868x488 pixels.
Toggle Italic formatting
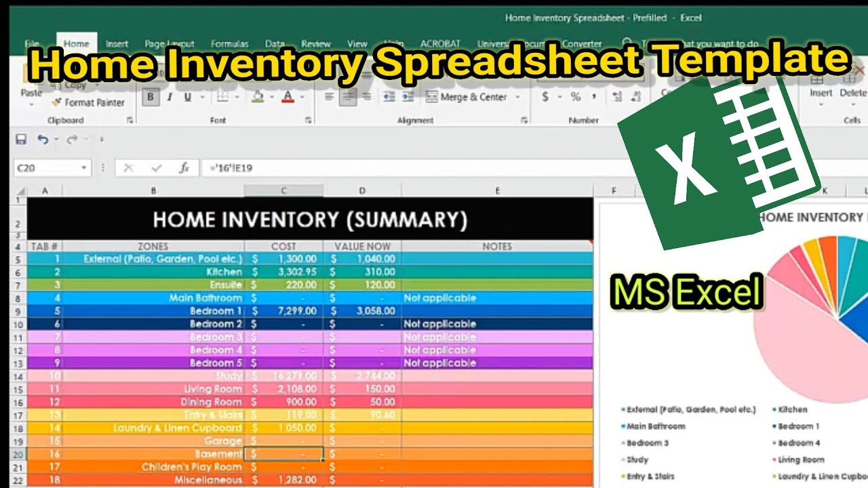[170, 97]
